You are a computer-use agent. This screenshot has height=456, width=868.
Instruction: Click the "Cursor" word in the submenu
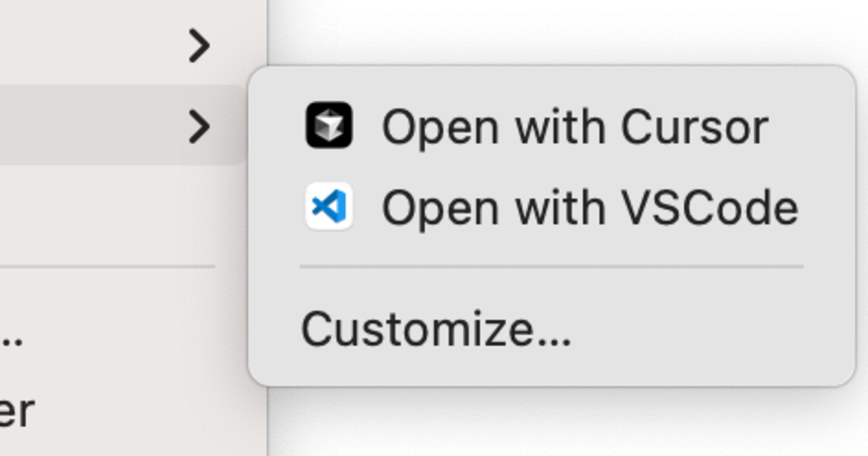[x=695, y=127]
